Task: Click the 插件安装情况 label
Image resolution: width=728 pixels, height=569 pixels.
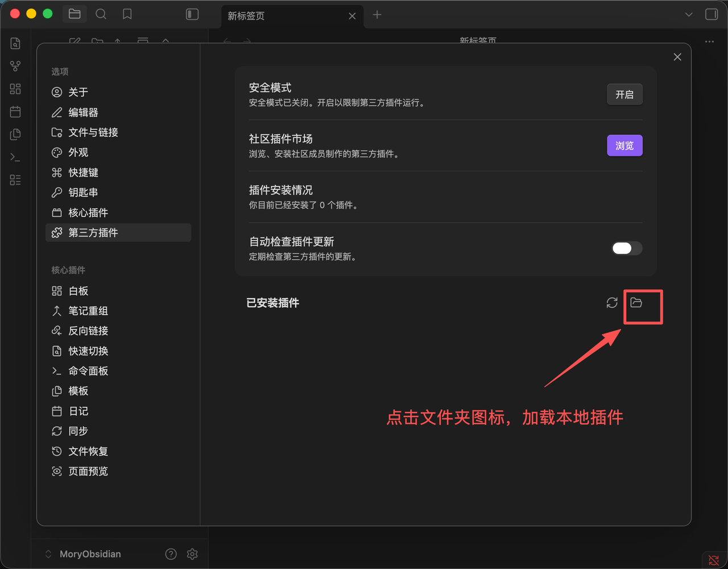Action: pos(281,190)
